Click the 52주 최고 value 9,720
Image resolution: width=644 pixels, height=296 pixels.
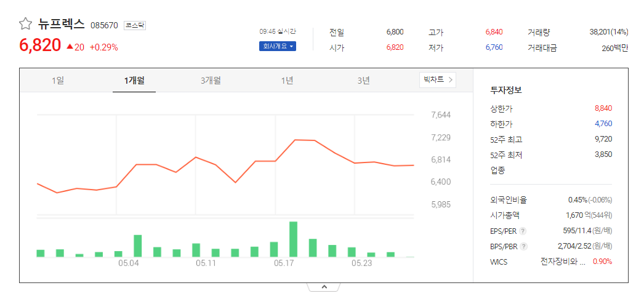coord(603,139)
